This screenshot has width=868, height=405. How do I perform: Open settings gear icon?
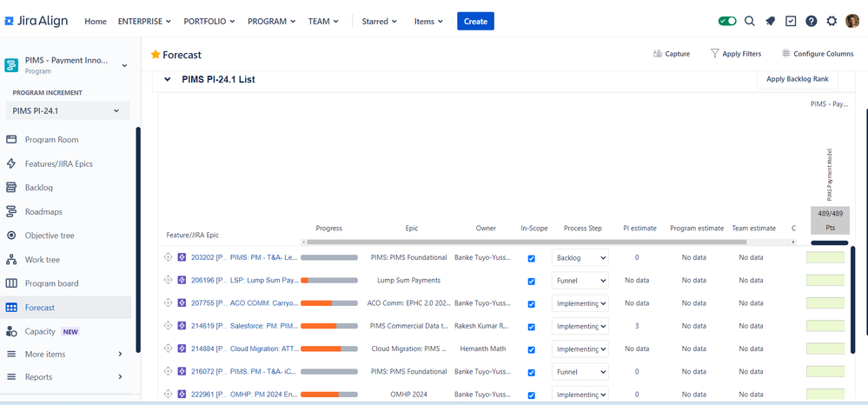point(832,21)
